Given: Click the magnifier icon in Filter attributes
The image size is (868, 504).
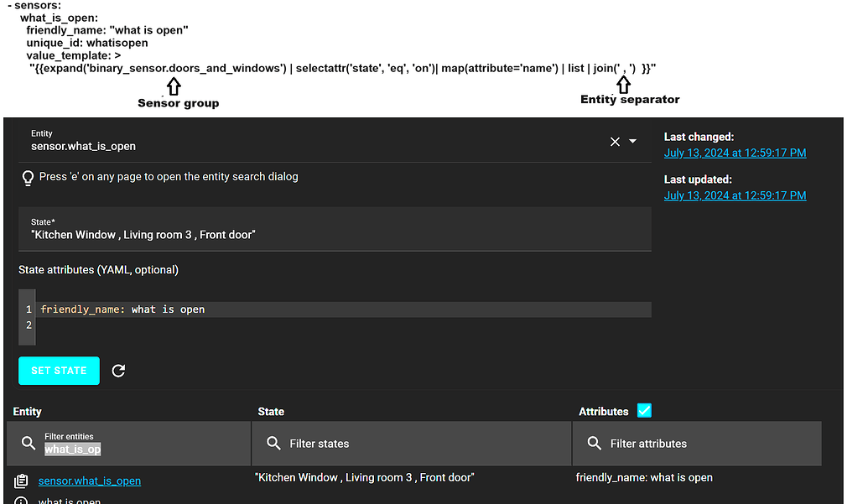Looking at the screenshot, I should [x=595, y=443].
